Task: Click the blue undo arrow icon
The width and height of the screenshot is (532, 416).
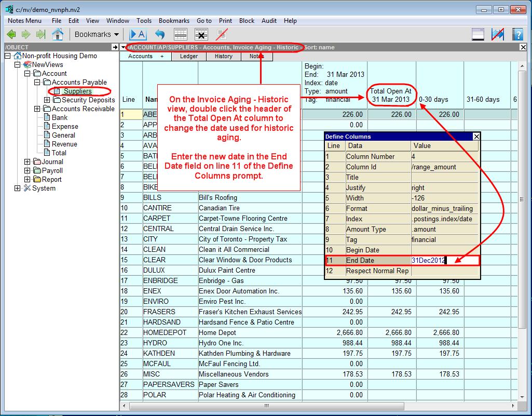Action: point(160,34)
